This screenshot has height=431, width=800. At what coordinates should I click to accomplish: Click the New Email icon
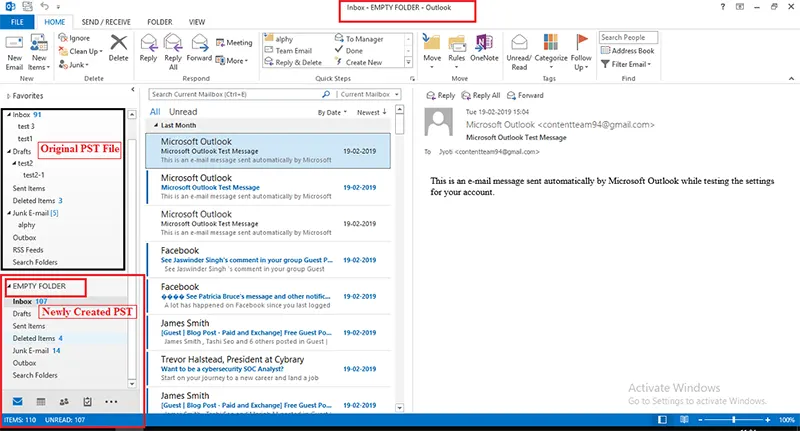pyautogui.click(x=14, y=44)
